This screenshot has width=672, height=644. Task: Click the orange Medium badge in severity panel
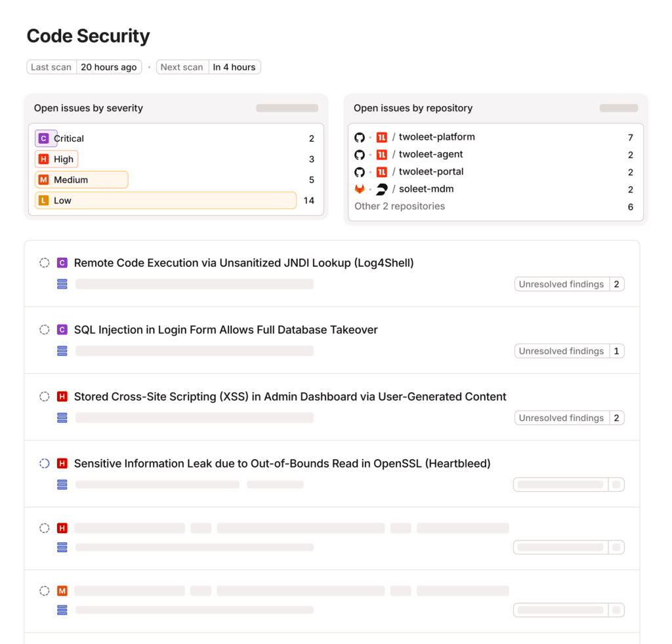point(44,180)
